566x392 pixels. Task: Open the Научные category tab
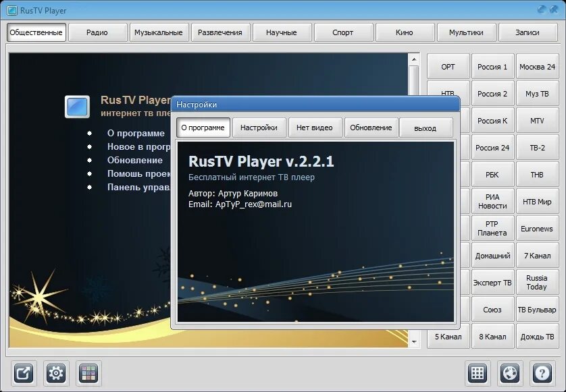pyautogui.click(x=282, y=32)
